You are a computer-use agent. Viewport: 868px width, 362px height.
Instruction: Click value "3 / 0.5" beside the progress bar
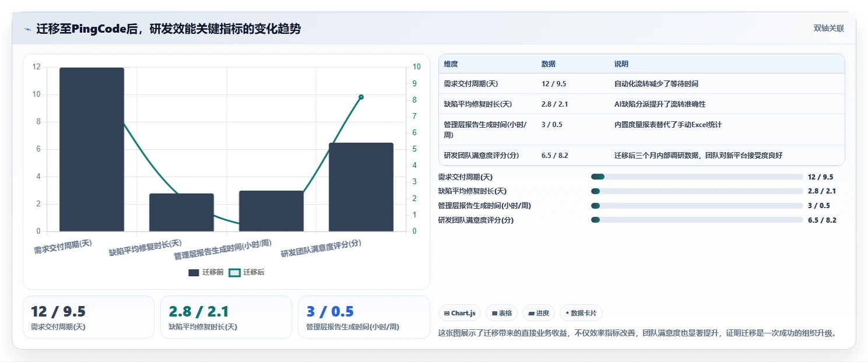click(819, 206)
